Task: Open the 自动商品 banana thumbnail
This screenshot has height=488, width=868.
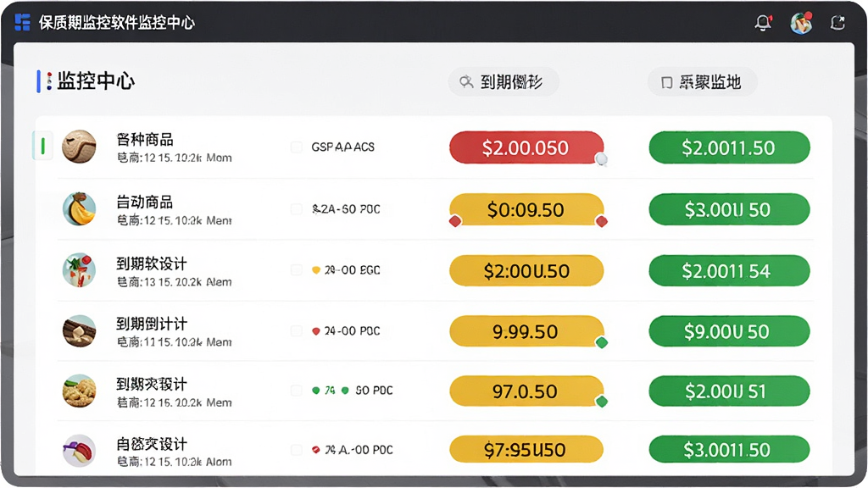Action: 79,208
